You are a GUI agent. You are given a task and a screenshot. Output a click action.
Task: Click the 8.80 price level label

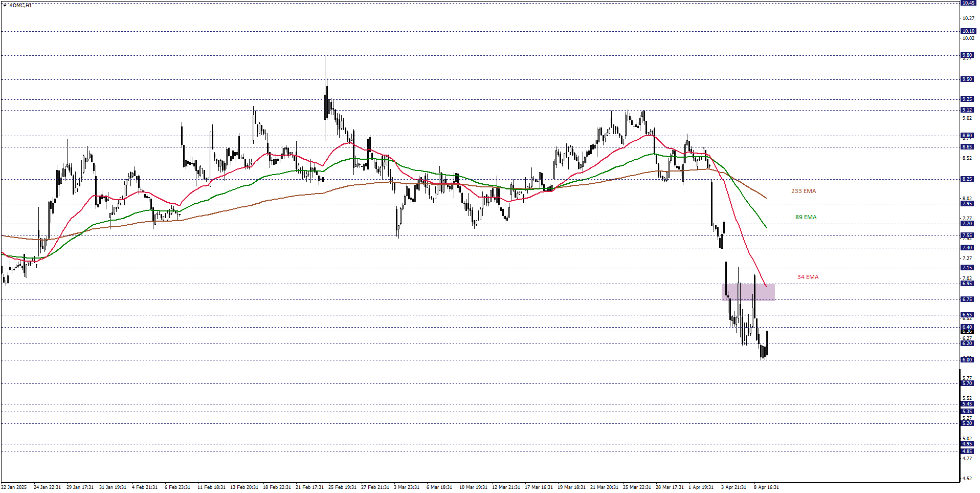coord(967,136)
